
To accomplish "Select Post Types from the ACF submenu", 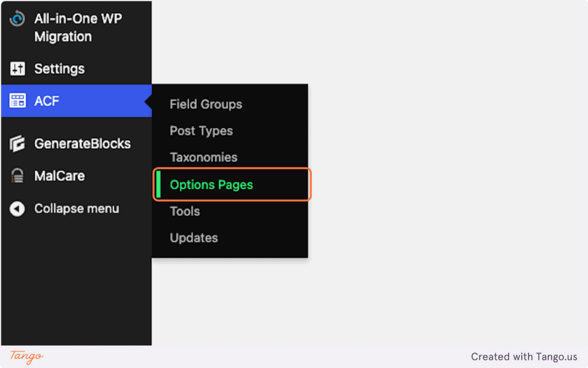I will tap(201, 131).
